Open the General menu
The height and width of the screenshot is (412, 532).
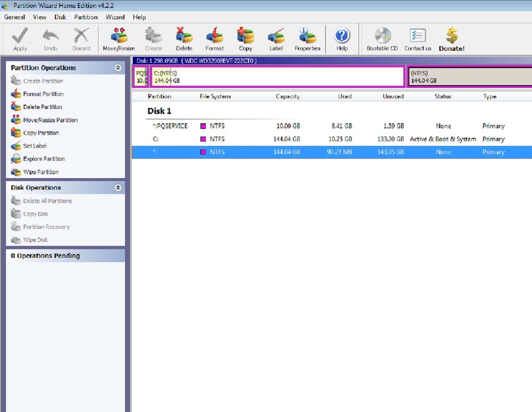coord(14,17)
